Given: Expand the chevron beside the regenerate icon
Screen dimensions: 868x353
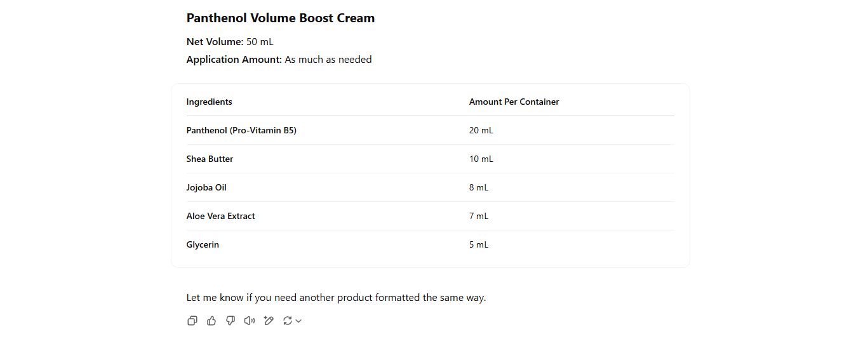Looking at the screenshot, I should click(x=298, y=321).
